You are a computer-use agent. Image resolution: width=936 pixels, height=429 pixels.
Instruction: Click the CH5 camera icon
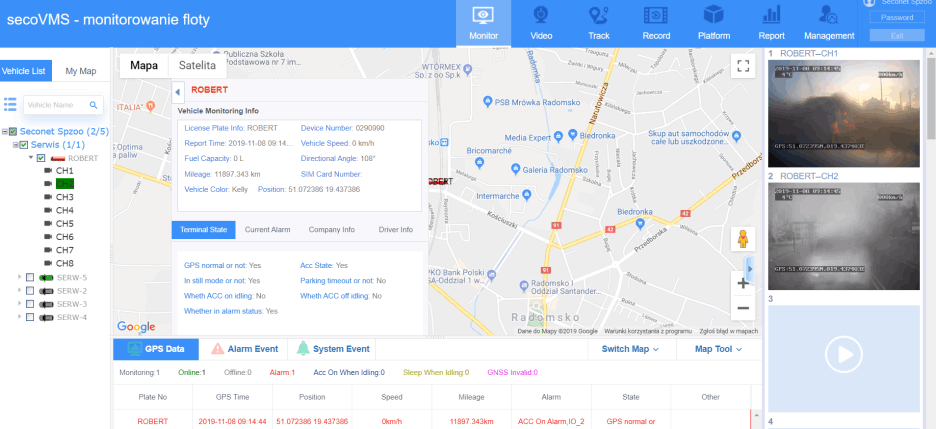48,224
